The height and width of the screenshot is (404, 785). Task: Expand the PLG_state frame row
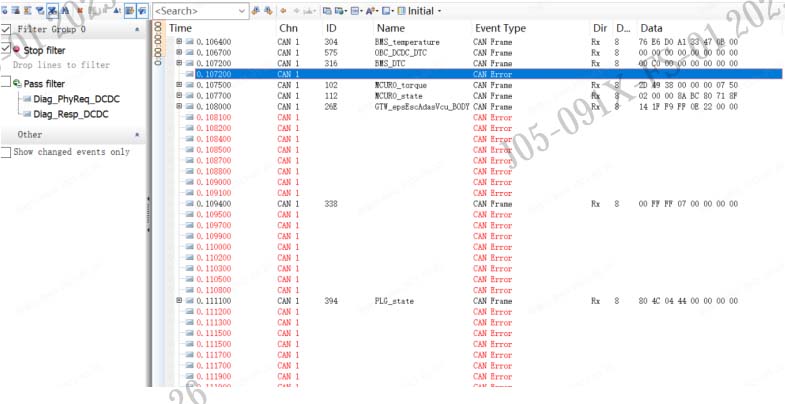coord(179,300)
